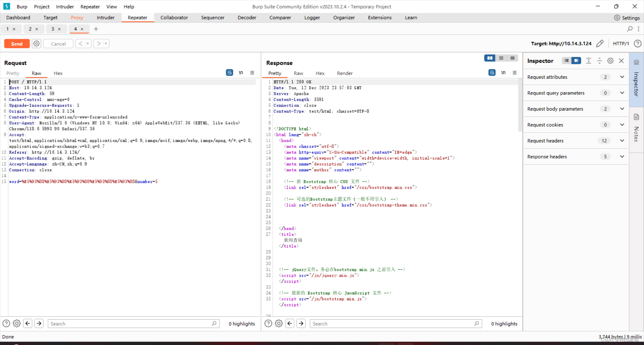Click the HTTP/1 protocol toggle
Screen dimensions: 644x345
click(x=621, y=44)
